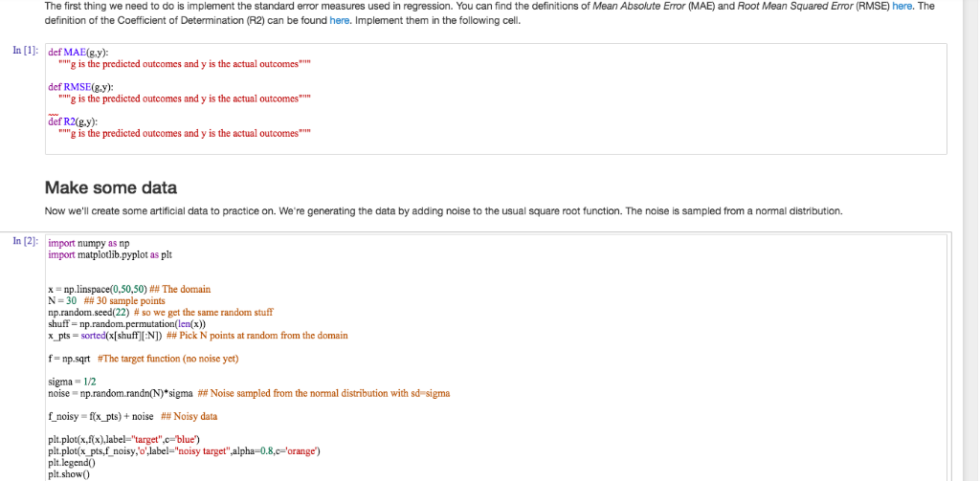Click the 'import numpy as np' line

(x=89, y=243)
